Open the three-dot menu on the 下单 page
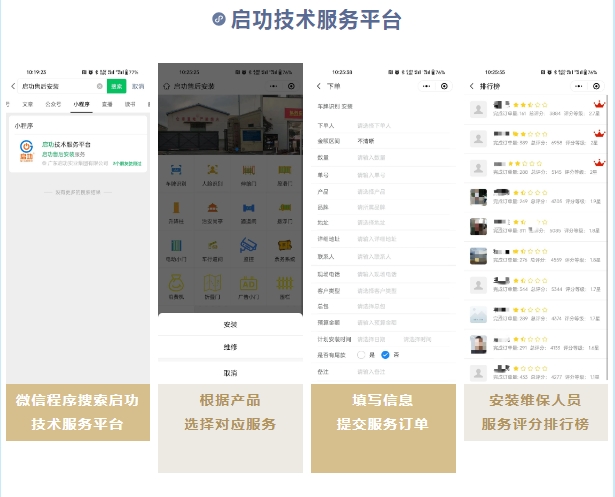 426,86
